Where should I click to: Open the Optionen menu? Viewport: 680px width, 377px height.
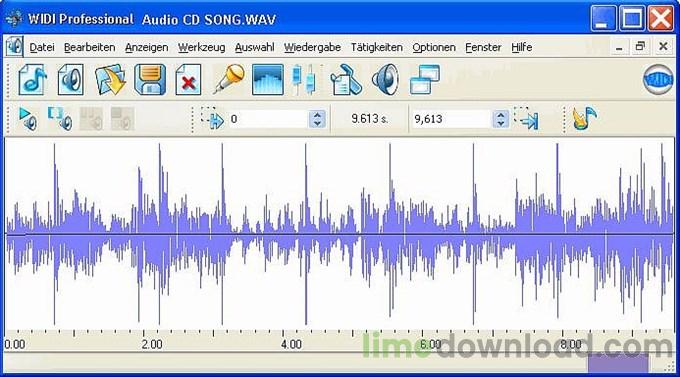[434, 47]
